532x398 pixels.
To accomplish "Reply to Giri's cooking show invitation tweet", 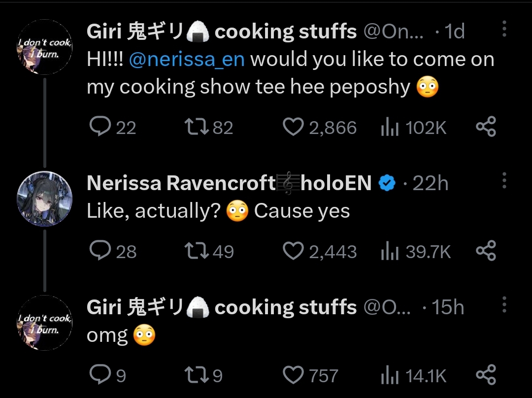I will point(100,128).
